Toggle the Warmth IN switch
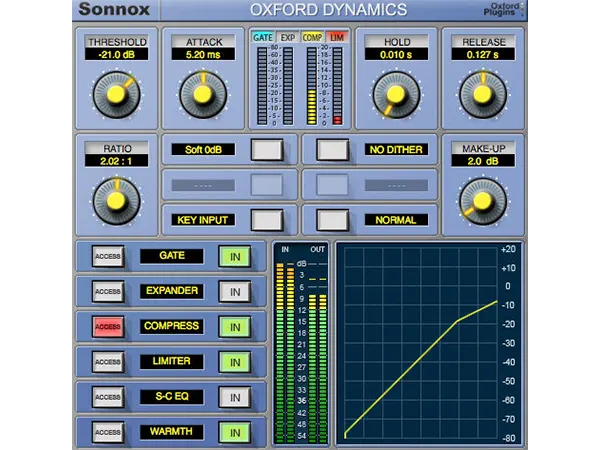This screenshot has height=450, width=600. tap(235, 432)
